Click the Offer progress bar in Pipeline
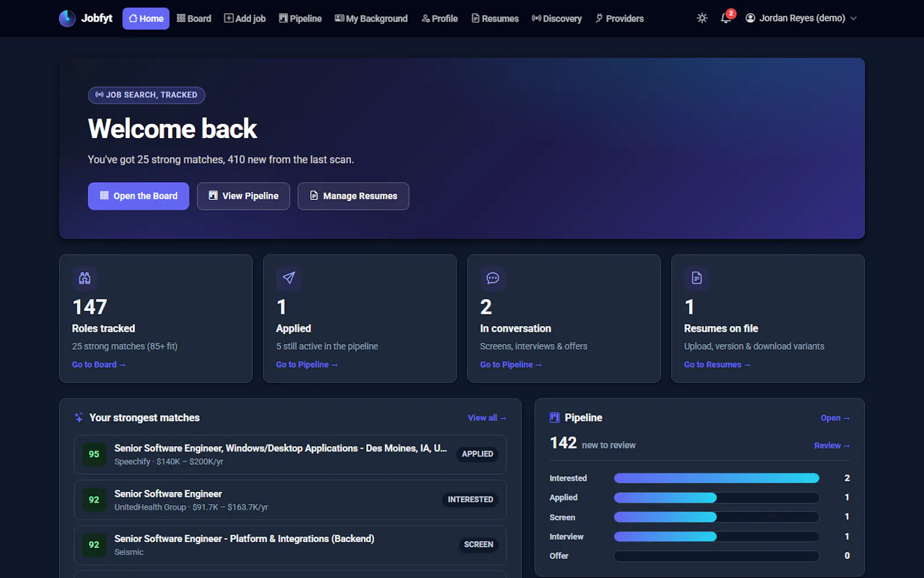 pos(716,556)
